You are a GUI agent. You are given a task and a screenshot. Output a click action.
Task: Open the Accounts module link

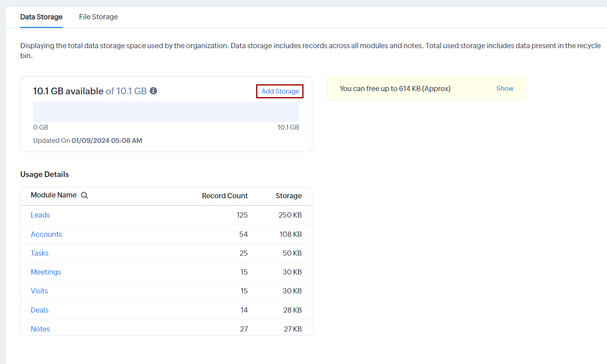pos(47,234)
